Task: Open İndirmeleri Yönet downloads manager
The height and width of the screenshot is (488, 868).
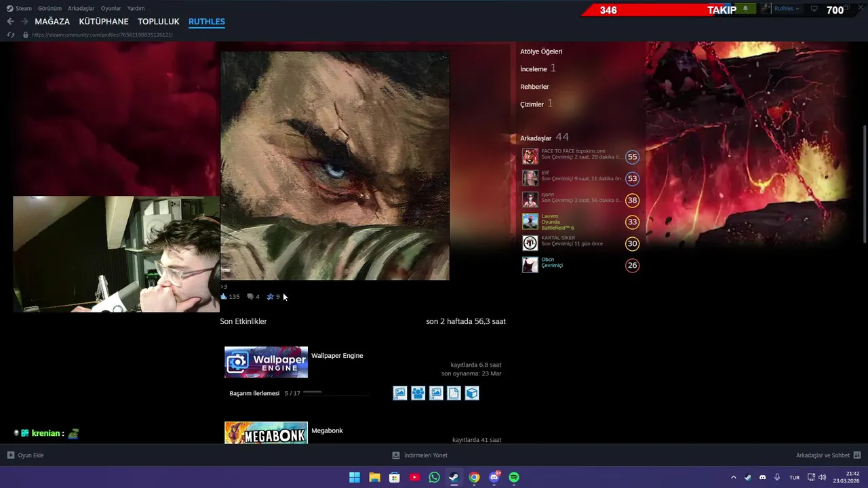Action: (420, 455)
